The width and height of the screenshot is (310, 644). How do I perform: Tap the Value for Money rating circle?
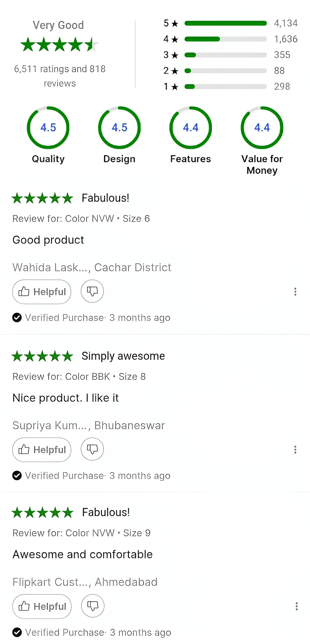click(262, 127)
